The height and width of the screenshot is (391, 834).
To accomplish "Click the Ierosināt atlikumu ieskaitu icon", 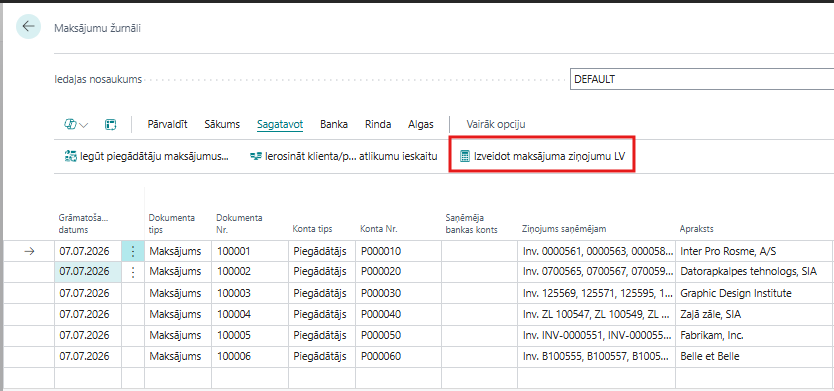I will (x=256, y=156).
